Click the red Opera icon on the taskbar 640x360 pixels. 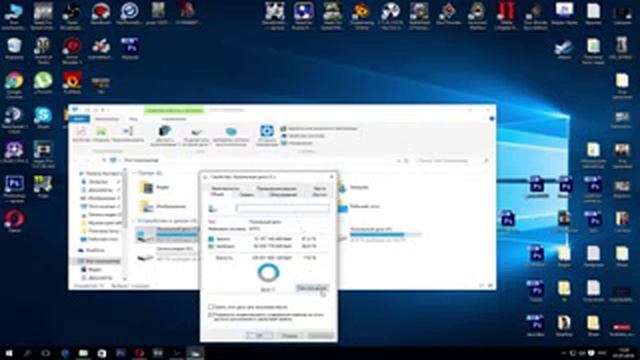coord(139,353)
